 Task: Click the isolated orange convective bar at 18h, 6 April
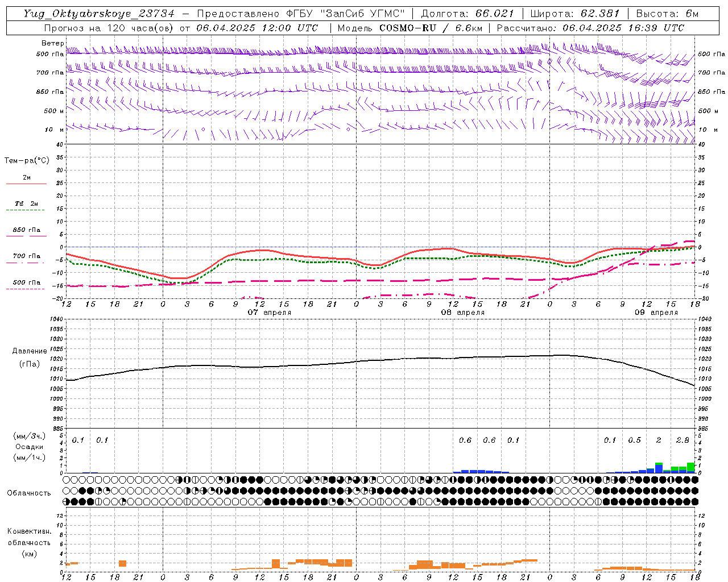[122, 563]
